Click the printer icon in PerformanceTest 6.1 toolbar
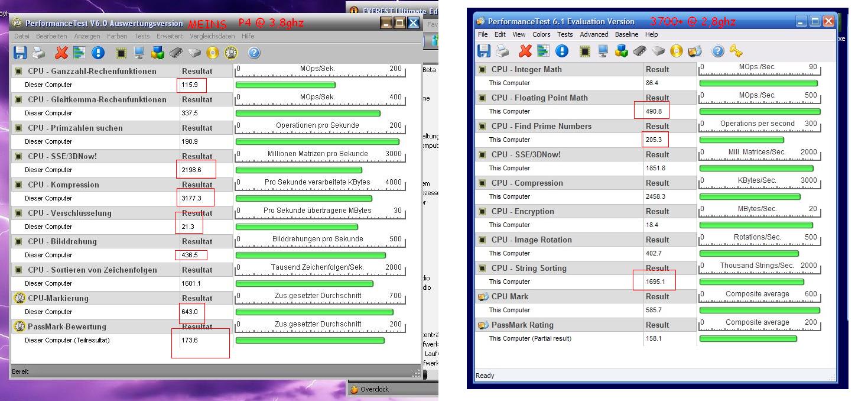The image size is (868, 401). (x=502, y=51)
